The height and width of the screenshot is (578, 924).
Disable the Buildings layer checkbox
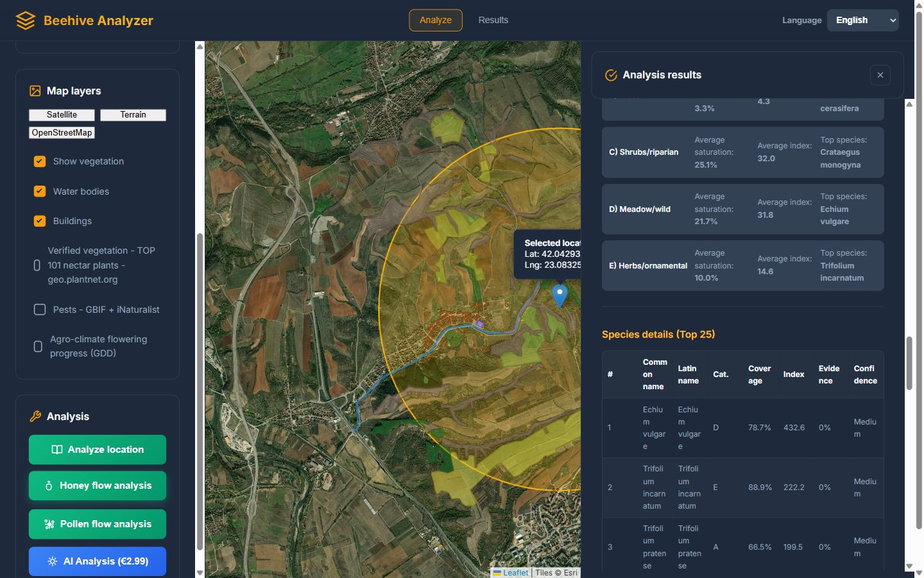[40, 221]
